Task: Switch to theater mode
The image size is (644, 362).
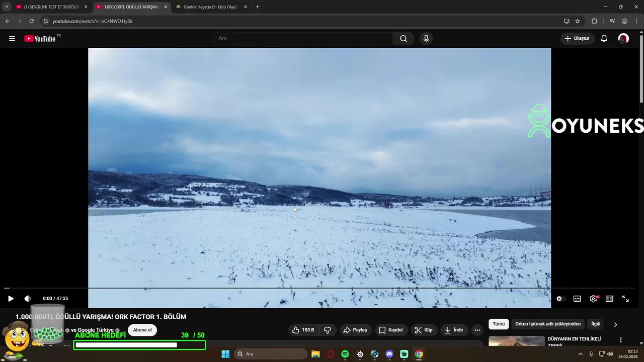Action: click(609, 299)
